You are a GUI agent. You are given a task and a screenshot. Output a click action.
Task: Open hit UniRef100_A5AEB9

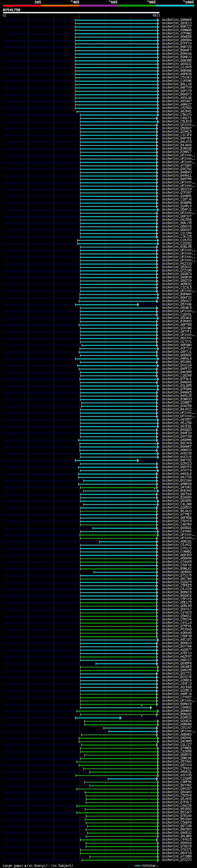(x=177, y=37)
